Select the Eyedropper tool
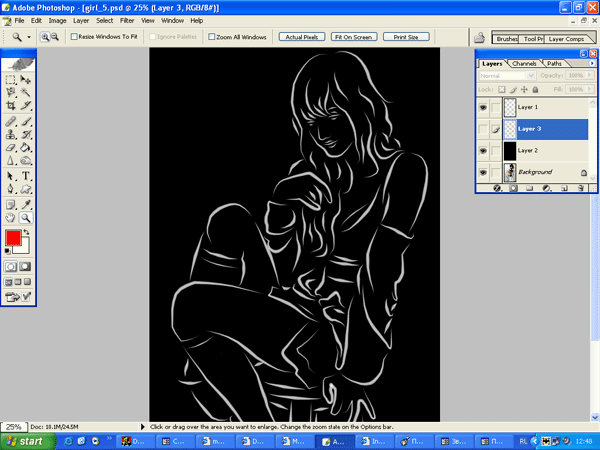 tap(26, 205)
